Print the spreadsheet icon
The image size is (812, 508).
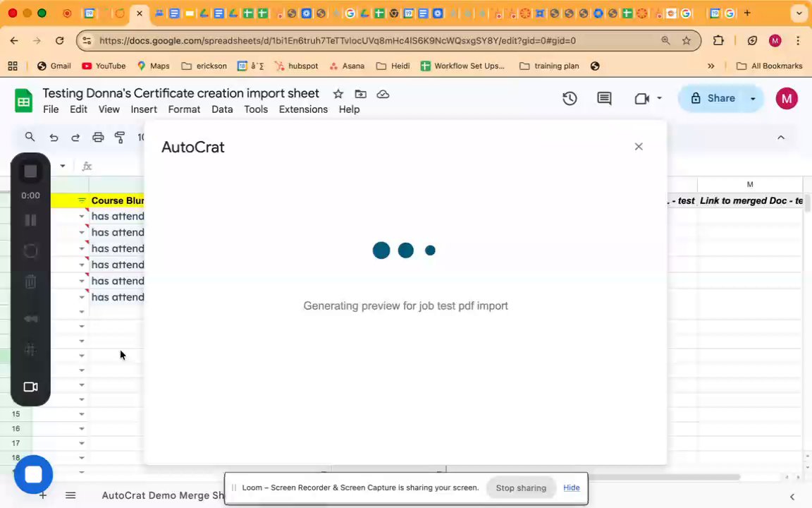pos(98,138)
